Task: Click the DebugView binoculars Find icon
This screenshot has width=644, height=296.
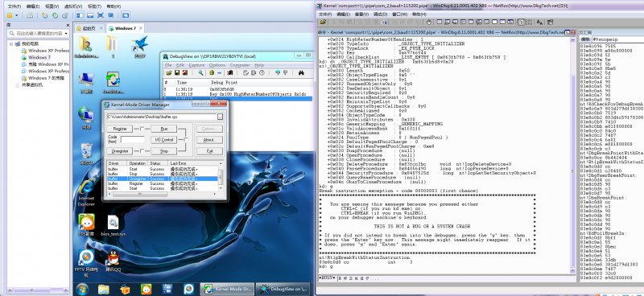Action: (301, 72)
